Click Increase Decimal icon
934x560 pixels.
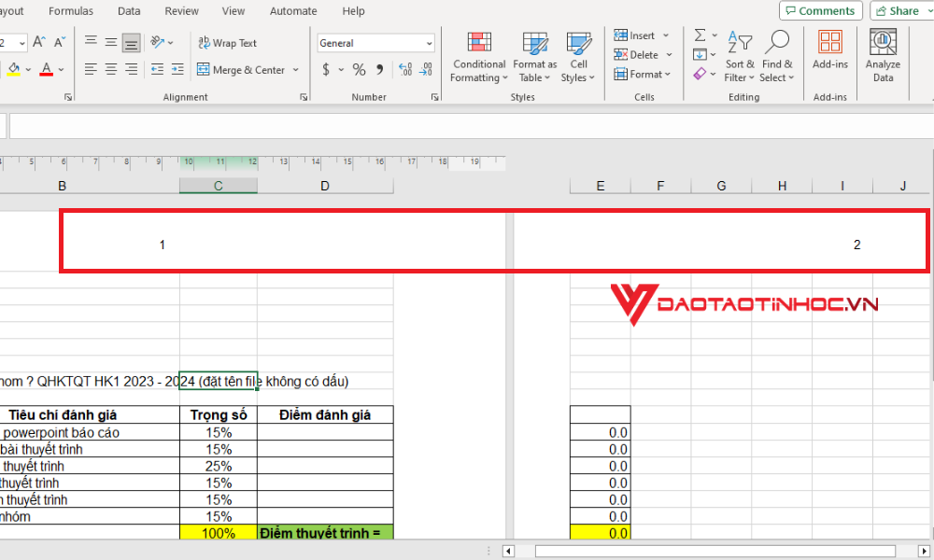pos(405,70)
